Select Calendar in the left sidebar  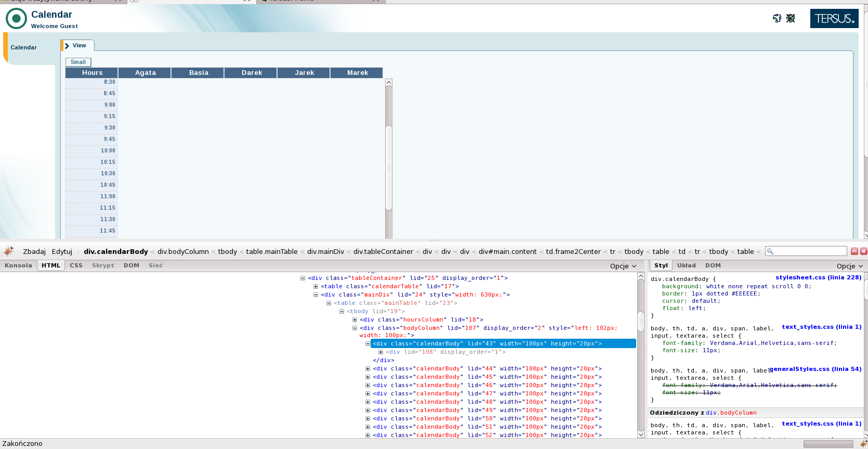[24, 47]
